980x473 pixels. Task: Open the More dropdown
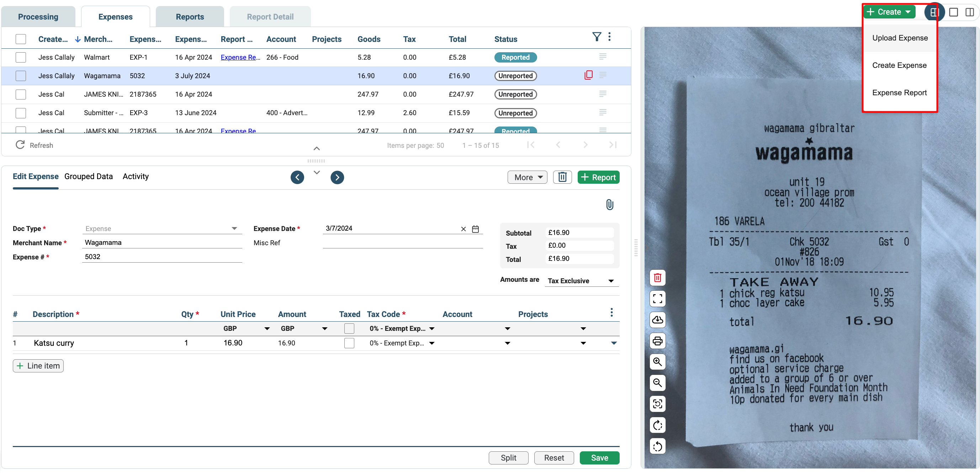[x=527, y=177]
